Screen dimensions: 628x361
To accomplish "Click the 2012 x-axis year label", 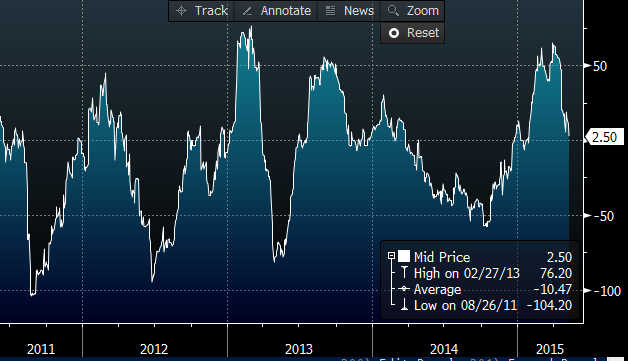I will click(154, 349).
